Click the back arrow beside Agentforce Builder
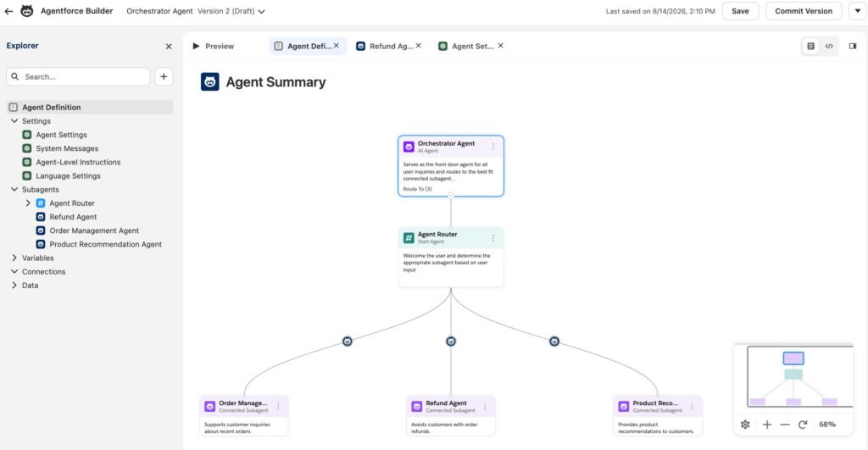868x450 pixels. tap(8, 11)
